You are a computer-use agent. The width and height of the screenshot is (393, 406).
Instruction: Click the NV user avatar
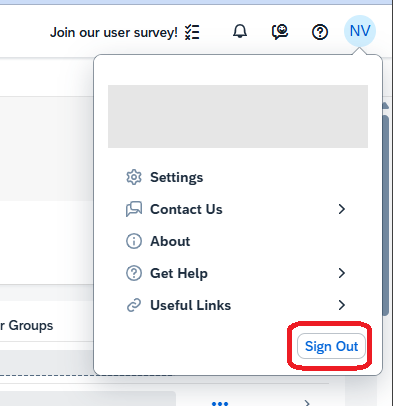click(360, 31)
